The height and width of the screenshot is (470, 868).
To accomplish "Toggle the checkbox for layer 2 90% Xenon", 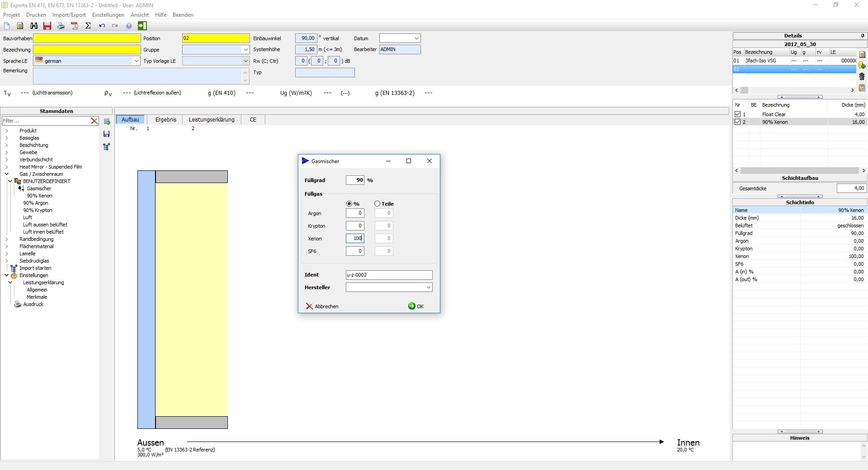I will (737, 122).
